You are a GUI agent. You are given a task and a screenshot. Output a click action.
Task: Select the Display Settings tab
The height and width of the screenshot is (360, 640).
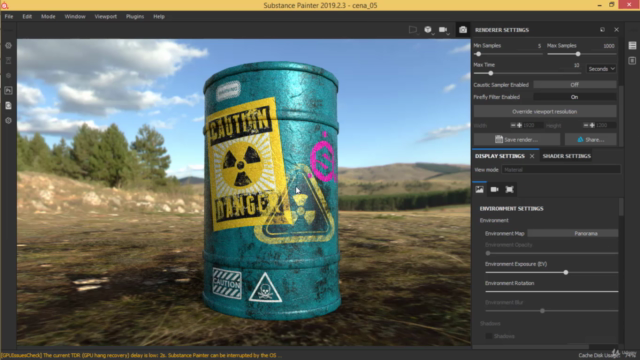(500, 156)
